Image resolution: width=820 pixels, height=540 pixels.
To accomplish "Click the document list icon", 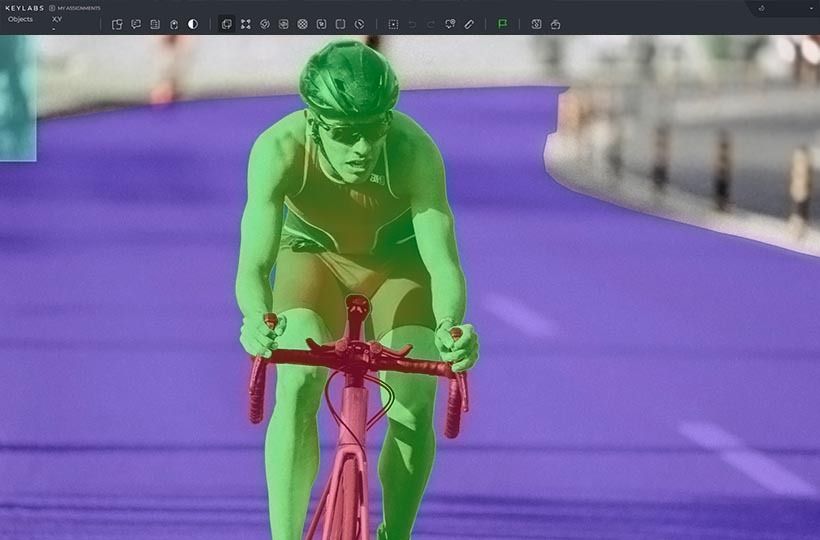I will [155, 24].
